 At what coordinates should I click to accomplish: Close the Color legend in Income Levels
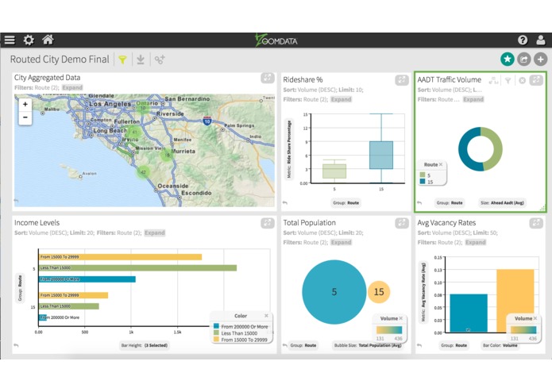pos(267,316)
